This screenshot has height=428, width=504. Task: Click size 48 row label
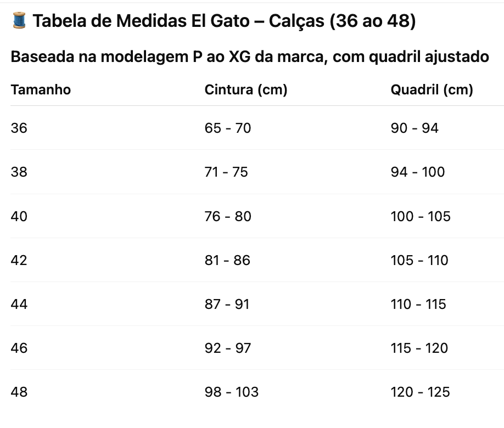(19, 392)
